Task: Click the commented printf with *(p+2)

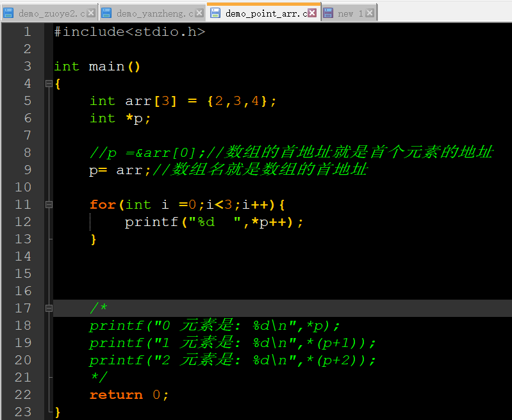Action: click(233, 360)
